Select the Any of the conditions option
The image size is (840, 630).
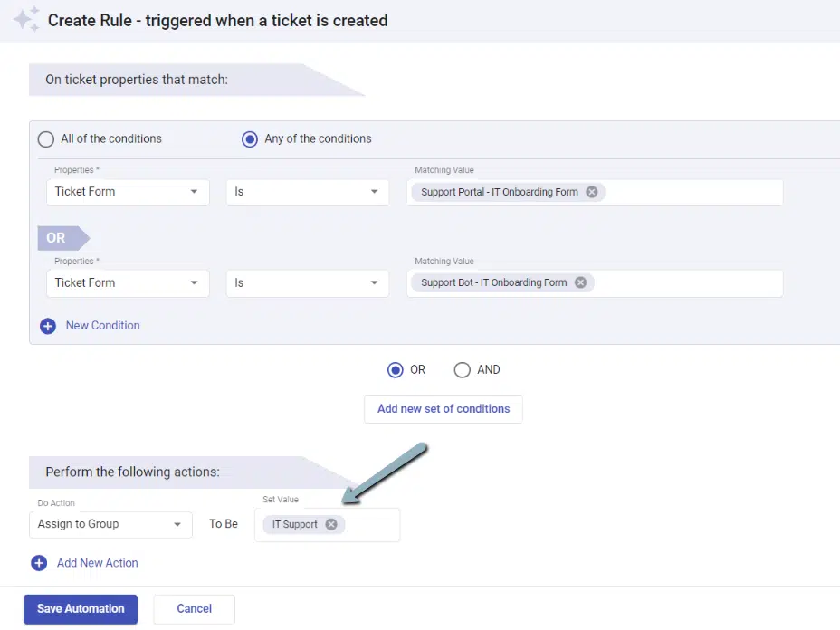pyautogui.click(x=250, y=139)
